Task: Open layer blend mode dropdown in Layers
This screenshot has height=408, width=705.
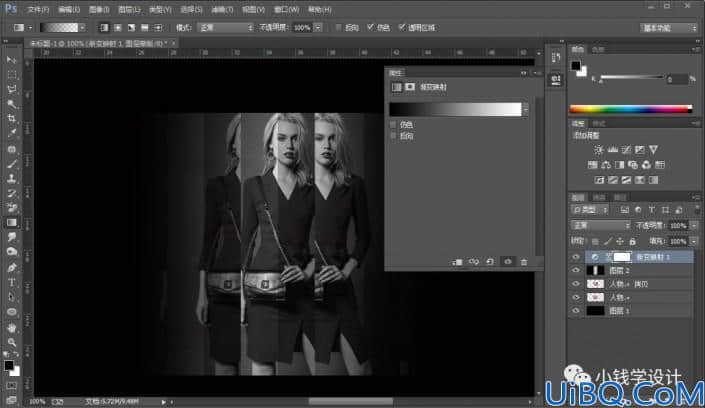Action: tap(600, 225)
